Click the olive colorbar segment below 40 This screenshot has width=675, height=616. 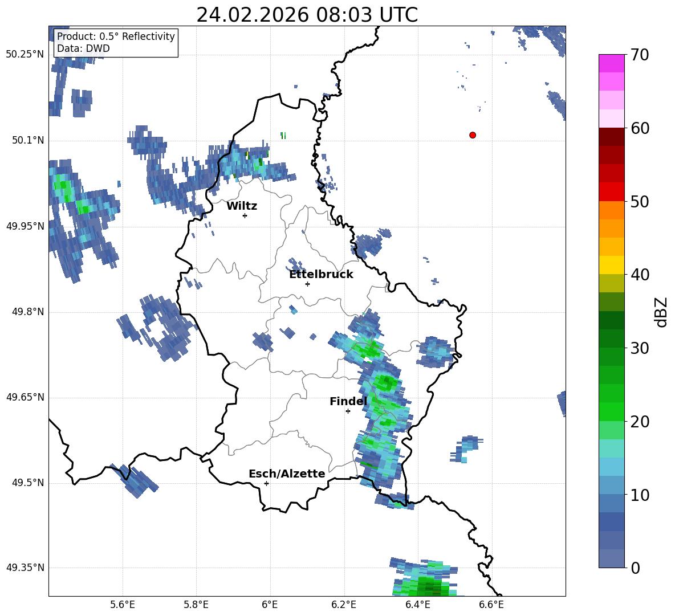pyautogui.click(x=611, y=283)
